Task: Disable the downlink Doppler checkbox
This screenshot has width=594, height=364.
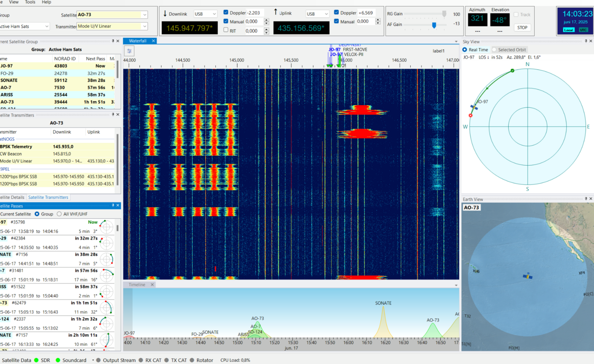Action: coord(226,13)
